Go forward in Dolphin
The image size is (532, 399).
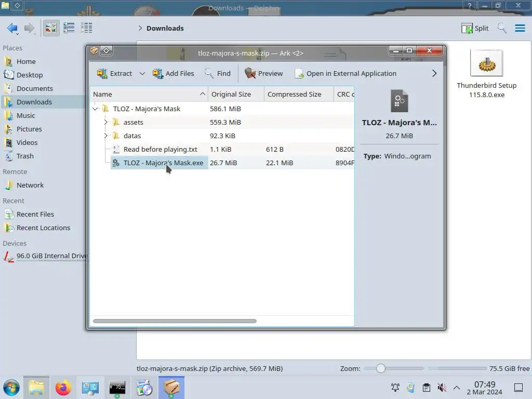point(30,28)
